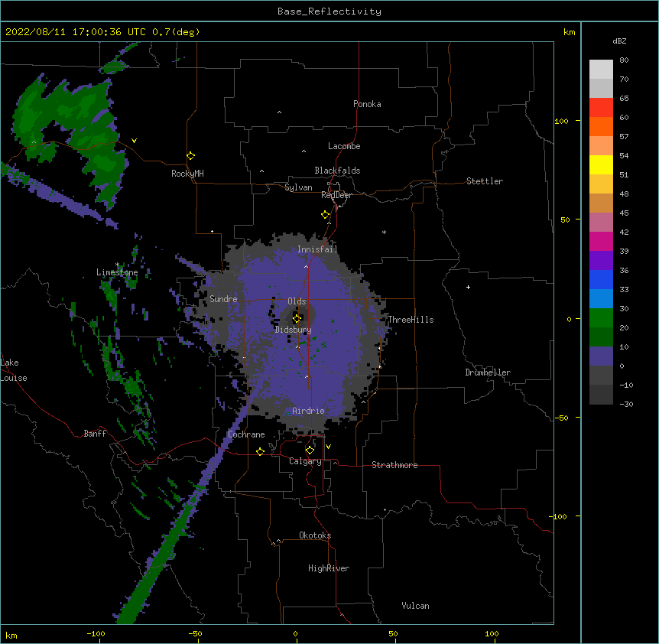Select the yellow radar-site diamond between Olds and Didsbury
The height and width of the screenshot is (644, 659).
pyautogui.click(x=297, y=318)
